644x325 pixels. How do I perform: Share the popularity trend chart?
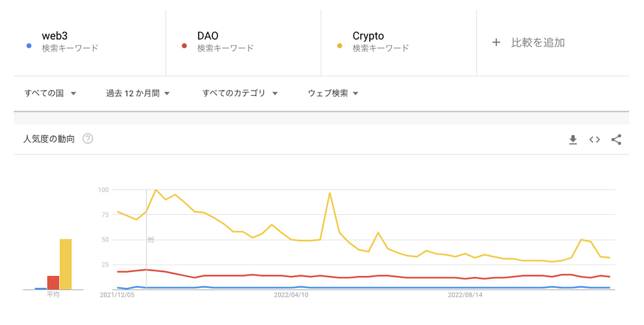pyautogui.click(x=616, y=140)
